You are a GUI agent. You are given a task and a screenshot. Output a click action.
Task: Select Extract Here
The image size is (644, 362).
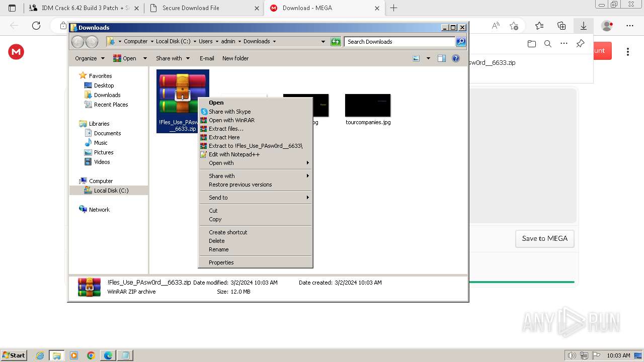tap(256, 137)
